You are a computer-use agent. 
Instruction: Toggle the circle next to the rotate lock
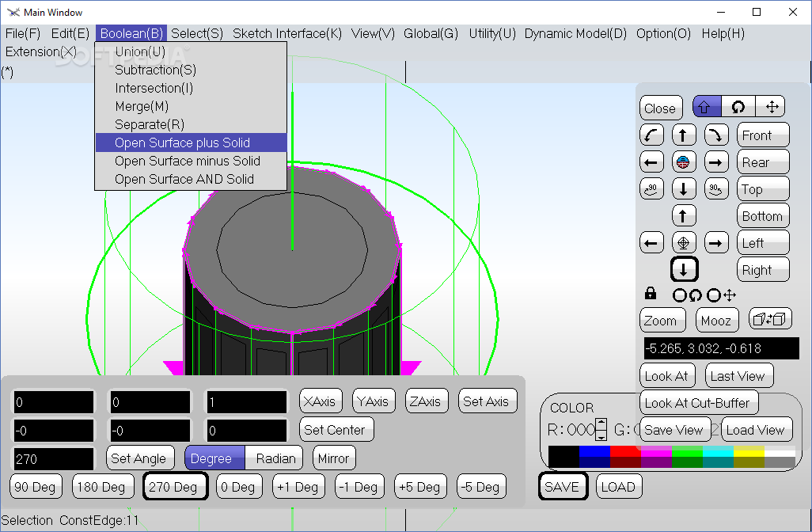[x=679, y=295]
